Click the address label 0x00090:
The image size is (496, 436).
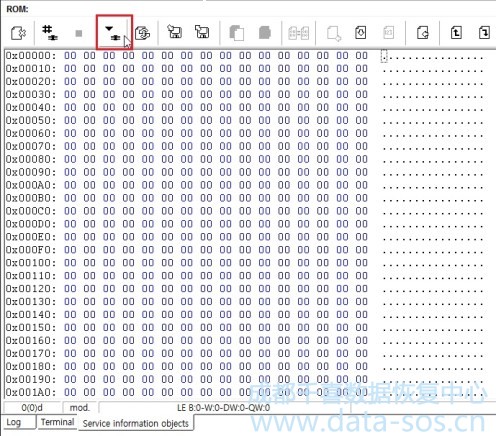[31, 172]
